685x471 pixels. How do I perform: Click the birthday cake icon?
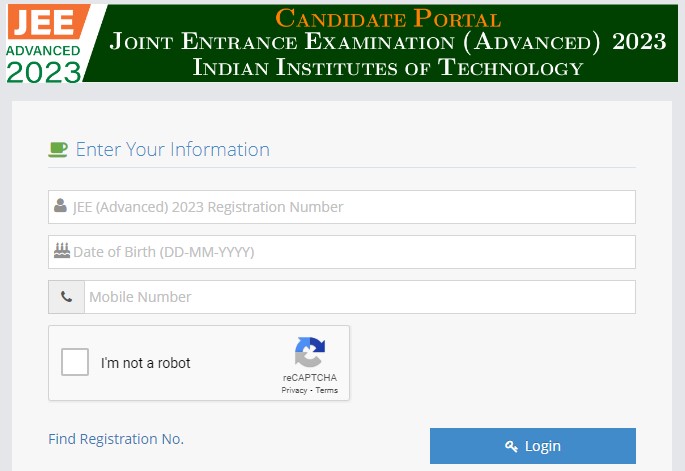pyautogui.click(x=61, y=252)
